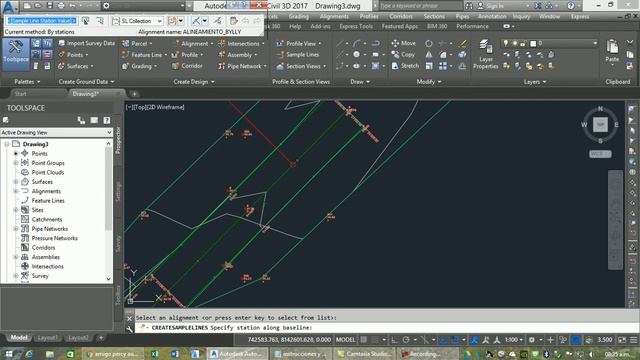Image resolution: width=640 pixels, height=360 pixels.
Task: Switch to the Layout1 tab
Action: [x=47, y=338]
